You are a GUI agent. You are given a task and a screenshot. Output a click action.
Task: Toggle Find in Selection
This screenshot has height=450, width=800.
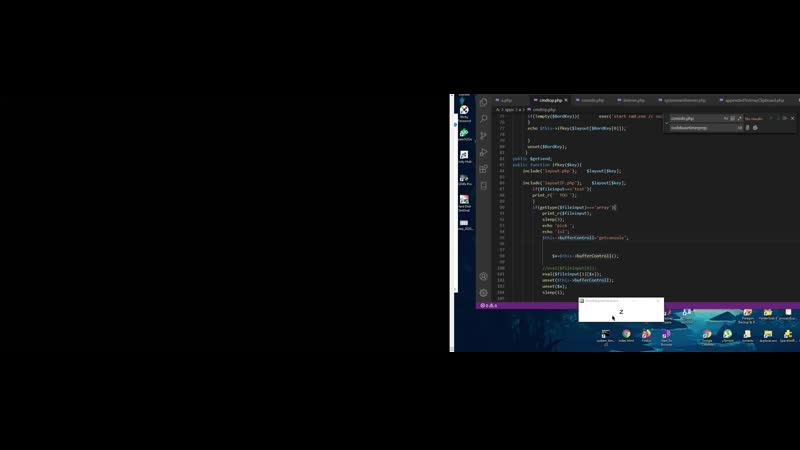pos(785,118)
